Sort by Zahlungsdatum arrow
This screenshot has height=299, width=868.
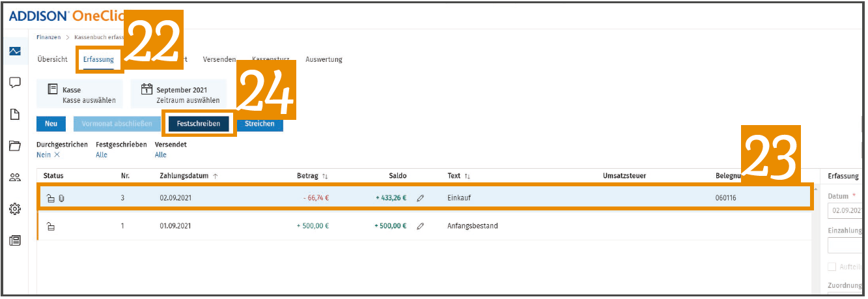click(x=216, y=176)
